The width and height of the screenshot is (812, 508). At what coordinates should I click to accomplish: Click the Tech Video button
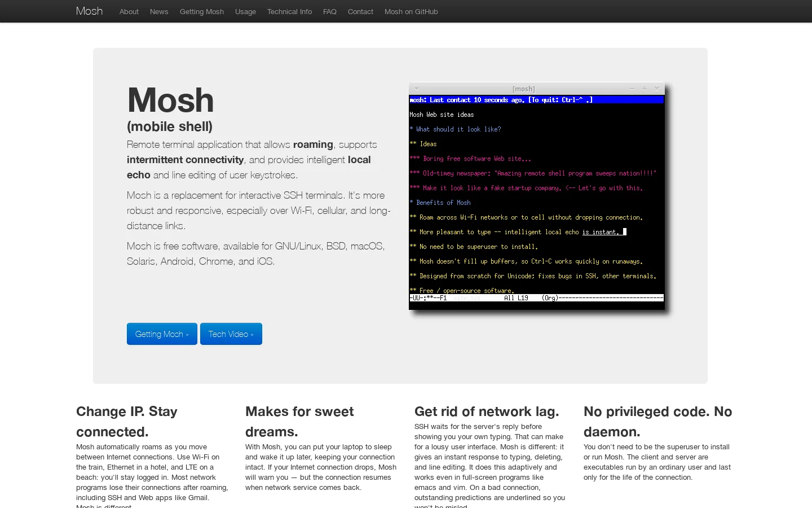(231, 334)
